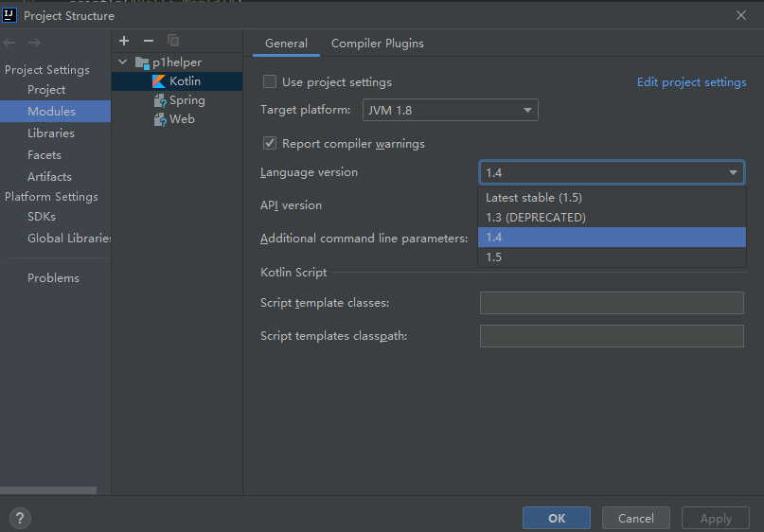Click Additional command line parameters label

(x=364, y=239)
